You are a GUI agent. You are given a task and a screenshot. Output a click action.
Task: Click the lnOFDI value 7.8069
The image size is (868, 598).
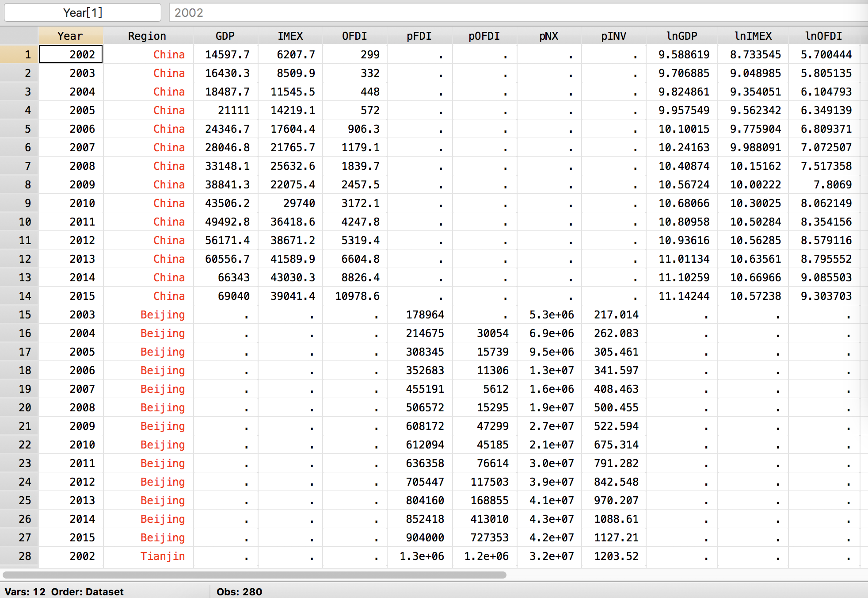coord(832,184)
